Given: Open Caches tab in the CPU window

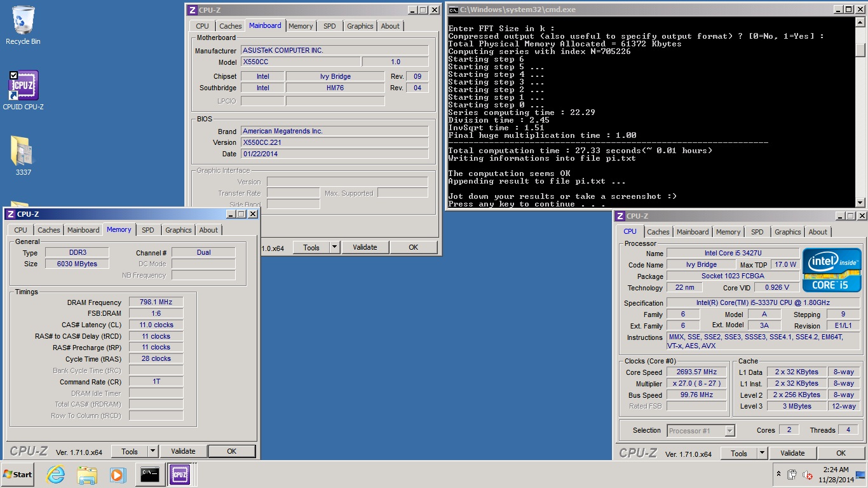Looking at the screenshot, I should [x=658, y=232].
